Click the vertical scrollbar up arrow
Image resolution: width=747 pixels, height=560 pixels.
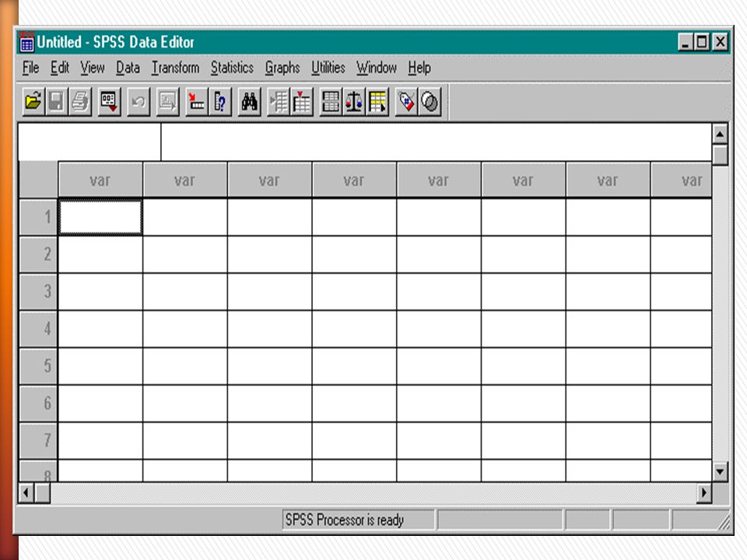click(720, 135)
